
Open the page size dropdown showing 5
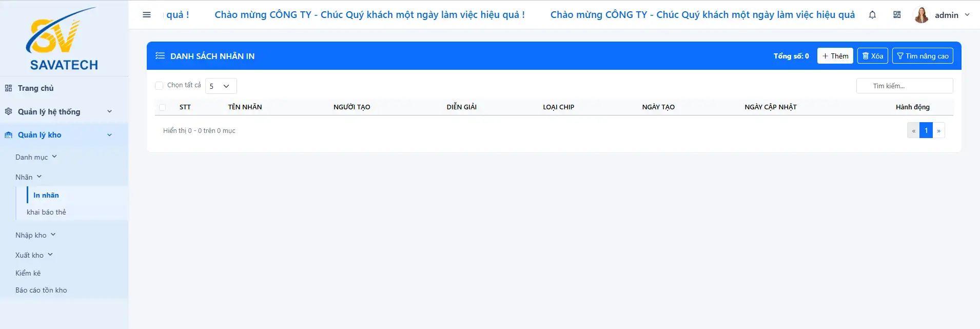click(221, 86)
